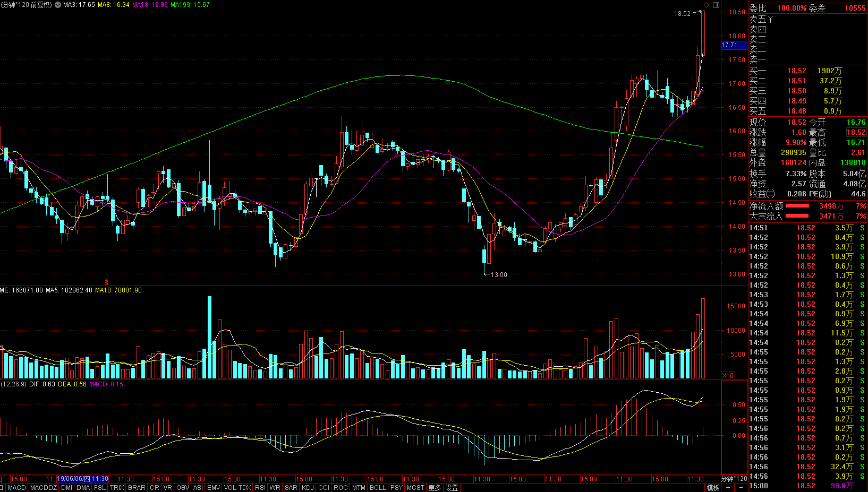Click the 委比 100.00% value
Screen dimensions: 868x492
(x=792, y=8)
